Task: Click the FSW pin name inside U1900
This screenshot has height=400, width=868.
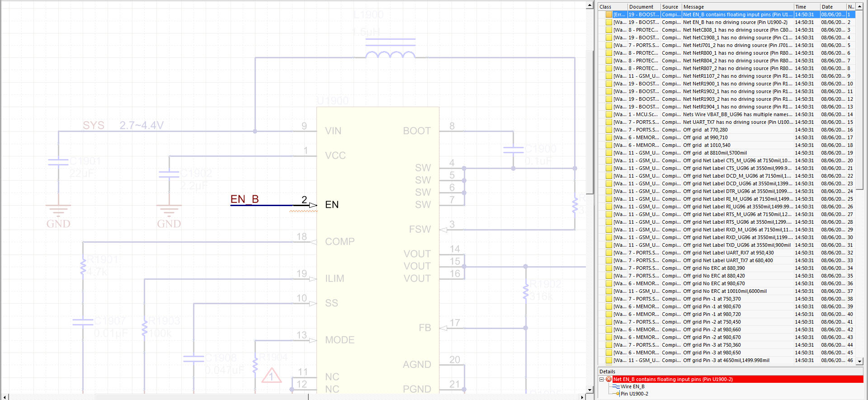Action: click(x=420, y=230)
